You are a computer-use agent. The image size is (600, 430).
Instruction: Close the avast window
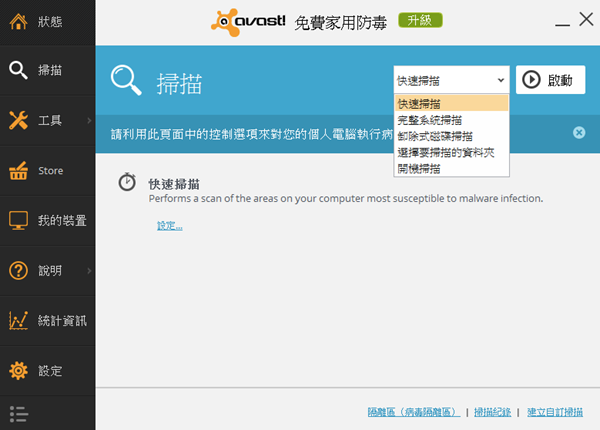tap(586, 19)
